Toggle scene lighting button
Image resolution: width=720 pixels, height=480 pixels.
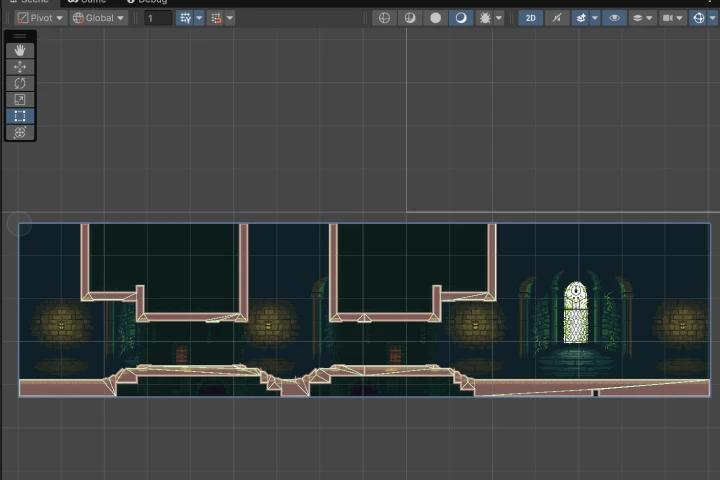pos(557,18)
